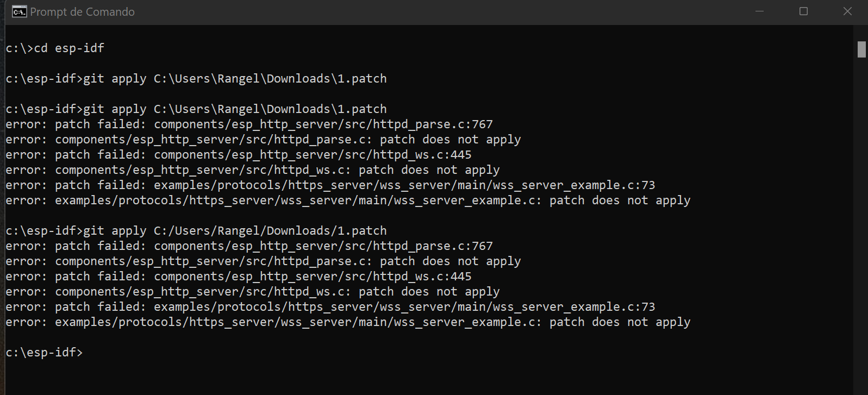Minimize the Prompt de Comando window
Screen dimensions: 868x395
tap(759, 11)
